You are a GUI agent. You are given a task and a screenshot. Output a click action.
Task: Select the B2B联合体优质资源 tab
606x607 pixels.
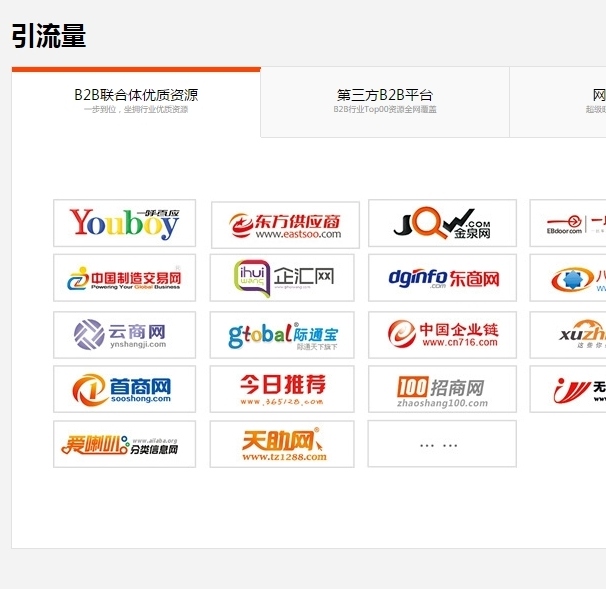136,102
